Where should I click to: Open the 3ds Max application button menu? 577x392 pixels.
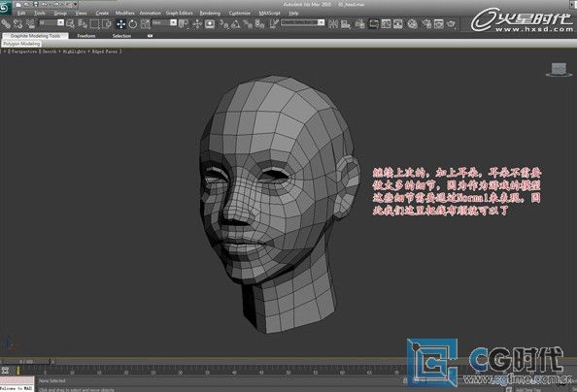pyautogui.click(x=5, y=8)
